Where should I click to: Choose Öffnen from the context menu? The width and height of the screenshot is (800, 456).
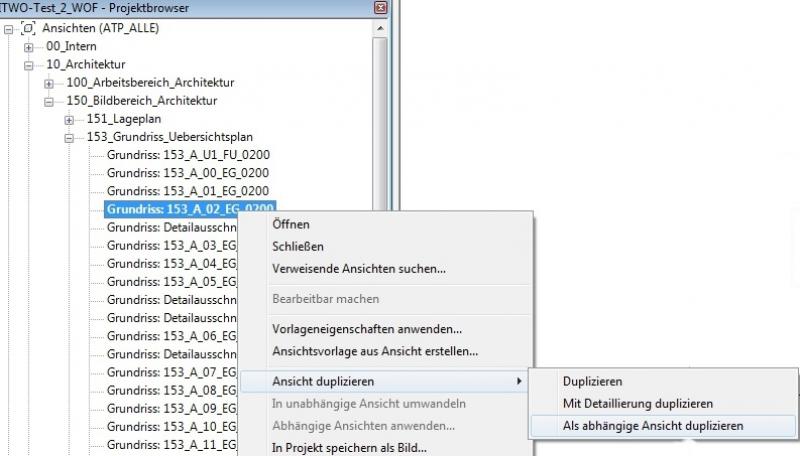[291, 224]
